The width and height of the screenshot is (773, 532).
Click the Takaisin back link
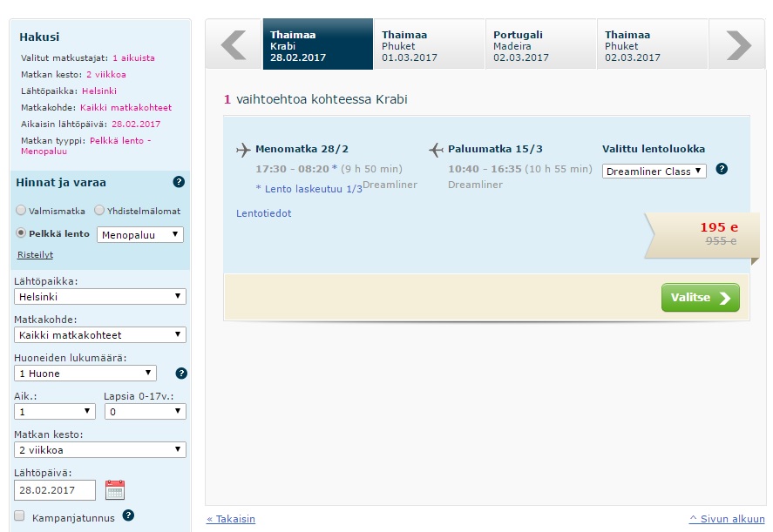[x=231, y=519]
